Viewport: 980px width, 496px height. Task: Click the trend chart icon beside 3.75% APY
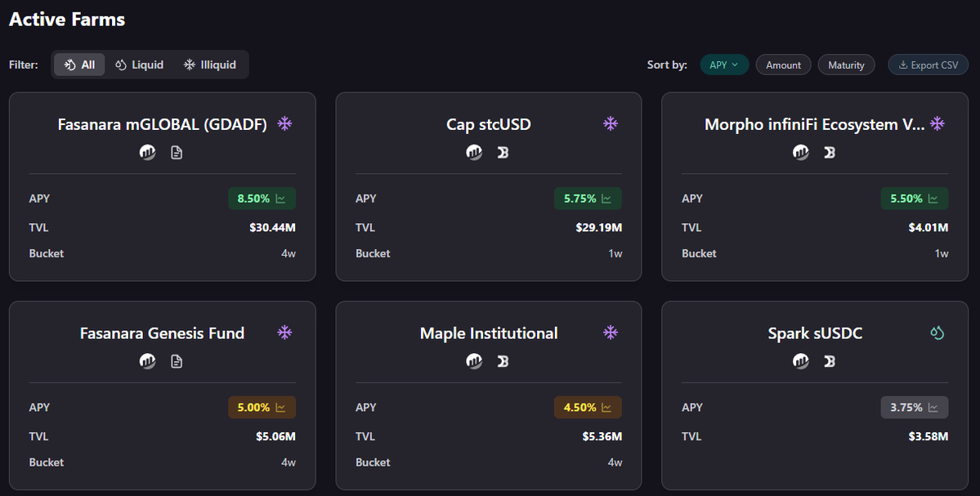click(x=933, y=407)
